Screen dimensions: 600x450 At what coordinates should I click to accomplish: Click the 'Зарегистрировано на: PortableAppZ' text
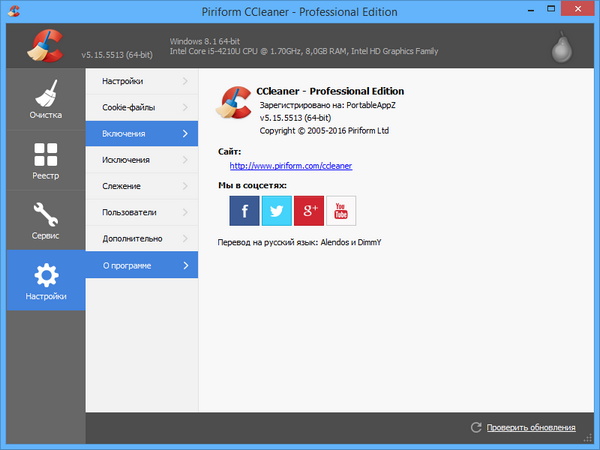point(328,105)
